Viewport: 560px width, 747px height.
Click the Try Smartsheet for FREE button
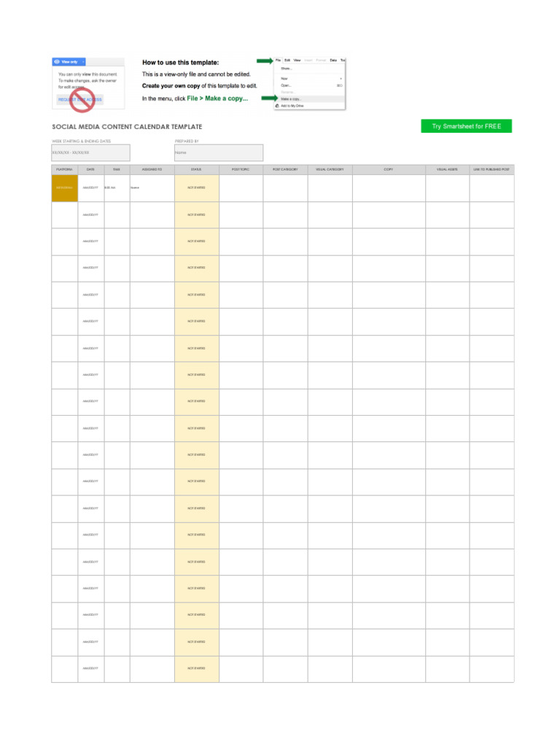[466, 126]
